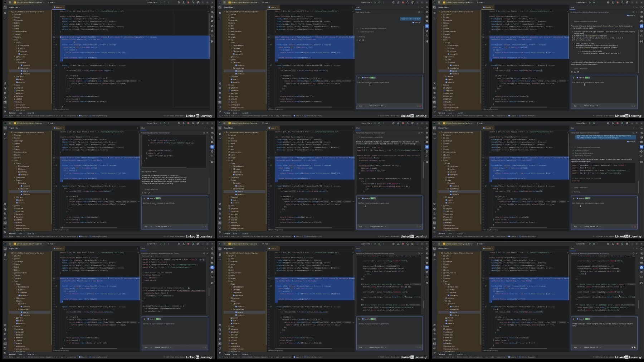Attach context via paperclip in New Agent Session input

[359, 78]
